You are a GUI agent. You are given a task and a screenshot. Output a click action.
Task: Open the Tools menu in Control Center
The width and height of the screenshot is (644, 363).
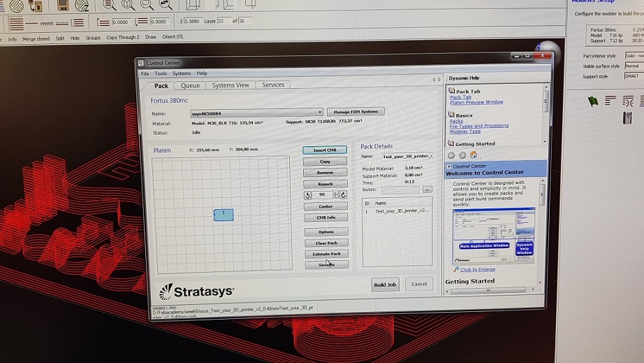(x=161, y=73)
